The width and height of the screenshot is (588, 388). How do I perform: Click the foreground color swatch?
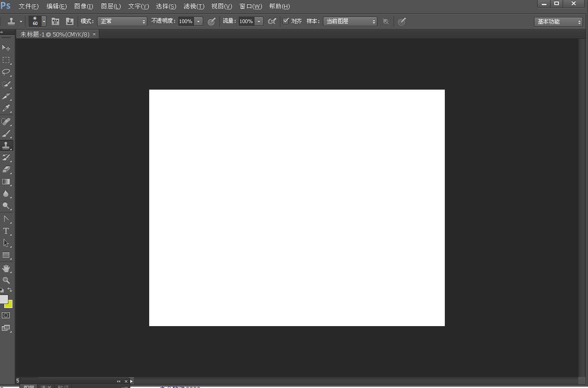coord(4,299)
